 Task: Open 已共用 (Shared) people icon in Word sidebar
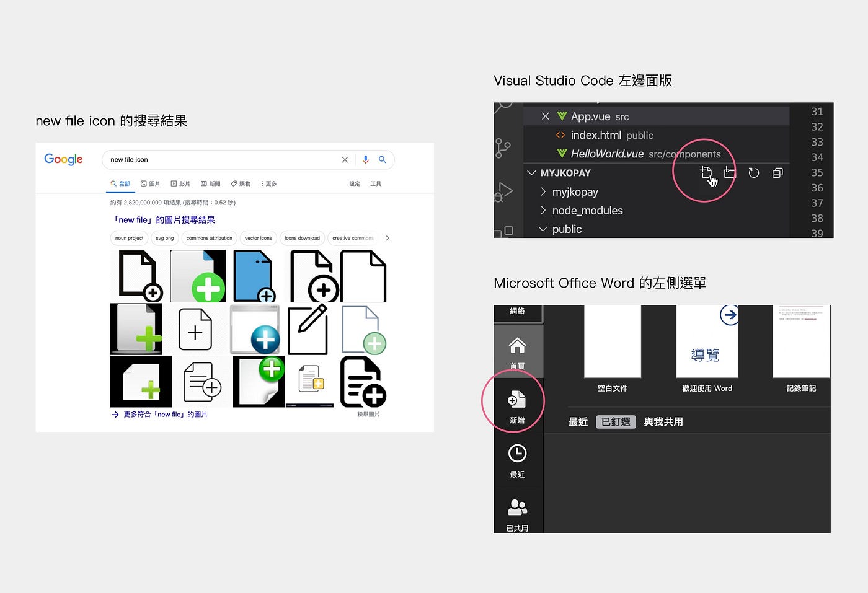(517, 507)
